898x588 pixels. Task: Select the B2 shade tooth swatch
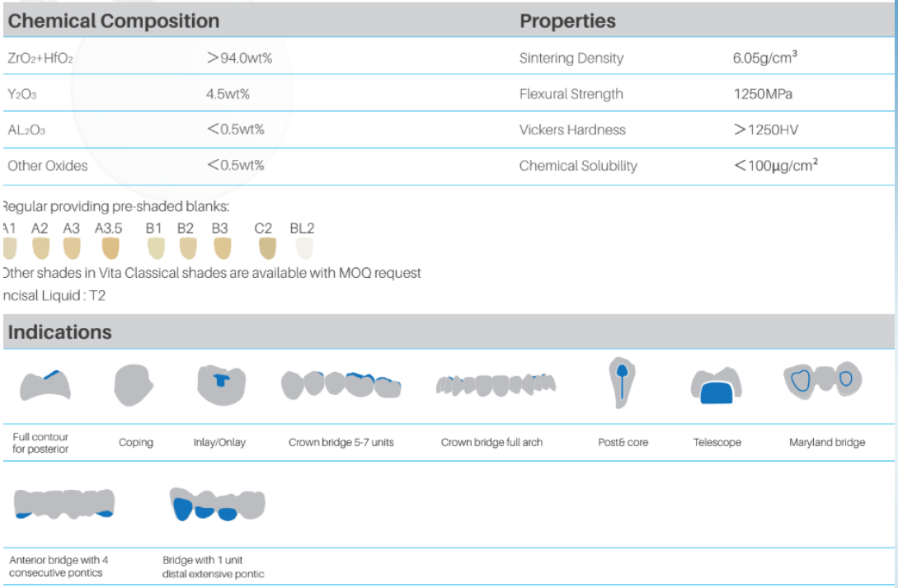click(188, 248)
